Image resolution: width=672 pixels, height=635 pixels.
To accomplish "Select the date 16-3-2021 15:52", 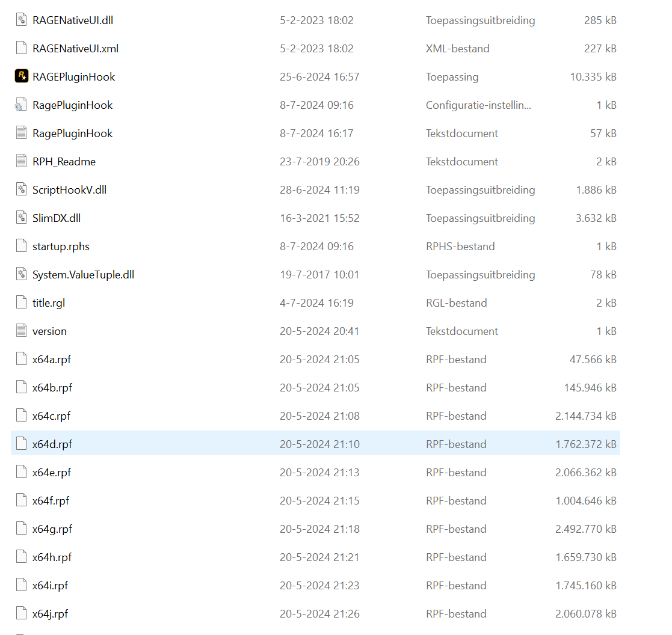I will click(319, 218).
